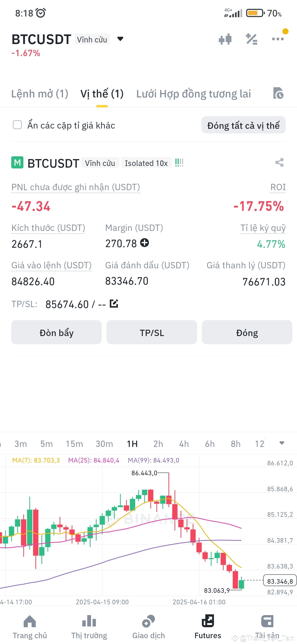
Task: Tap the Đòn bẩy leverage button
Action: pos(56,332)
